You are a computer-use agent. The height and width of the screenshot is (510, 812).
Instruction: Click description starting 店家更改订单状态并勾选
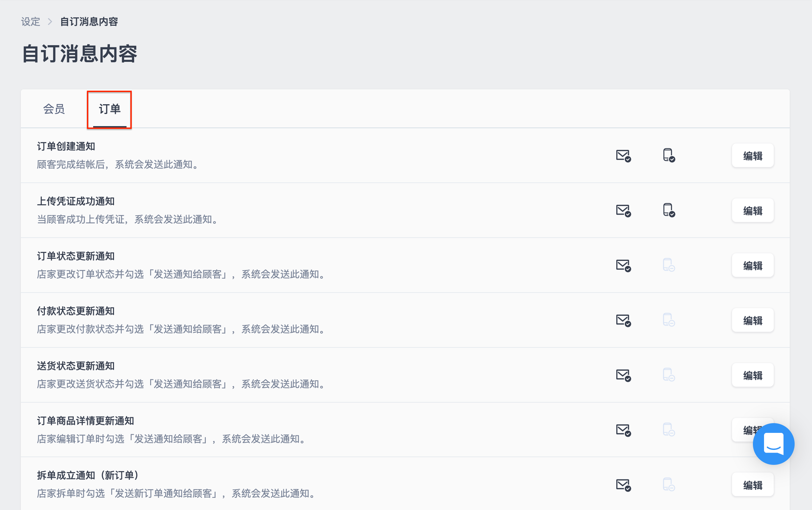[181, 274]
